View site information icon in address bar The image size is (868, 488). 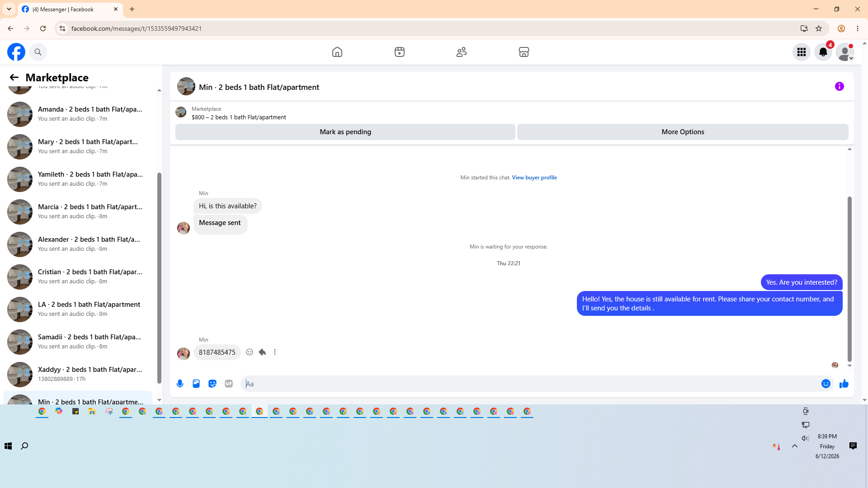(x=62, y=28)
